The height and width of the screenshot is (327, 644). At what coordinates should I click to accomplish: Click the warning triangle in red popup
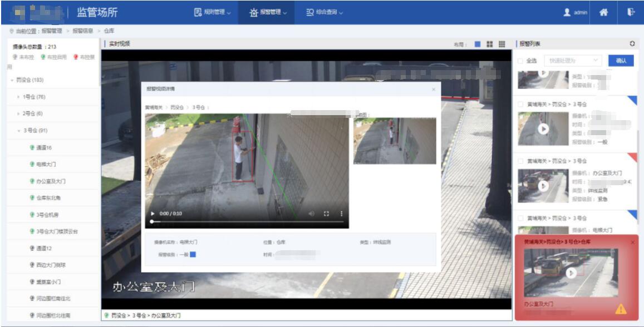click(x=621, y=309)
